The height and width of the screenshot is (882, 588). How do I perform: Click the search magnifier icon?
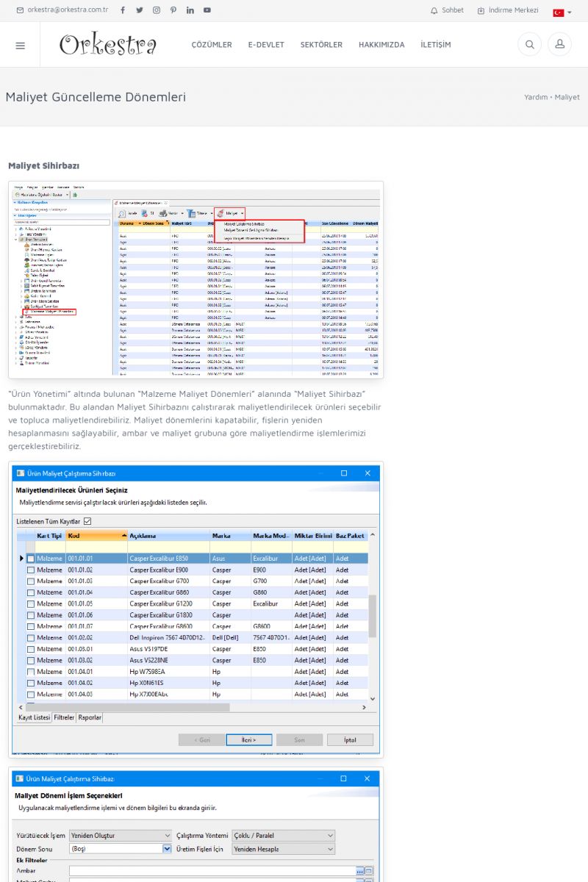pyautogui.click(x=529, y=45)
